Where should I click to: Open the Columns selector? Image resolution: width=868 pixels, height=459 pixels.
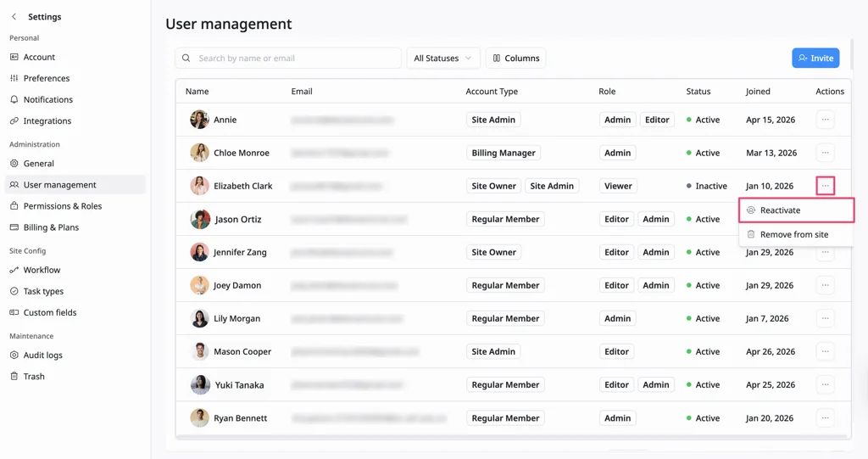516,59
